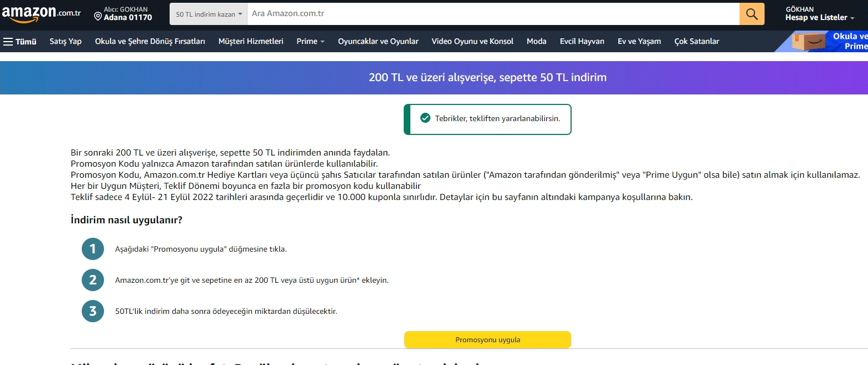Open Müşteri Hizmetleri menu item
Image resolution: width=868 pixels, height=365 pixels.
[x=251, y=41]
